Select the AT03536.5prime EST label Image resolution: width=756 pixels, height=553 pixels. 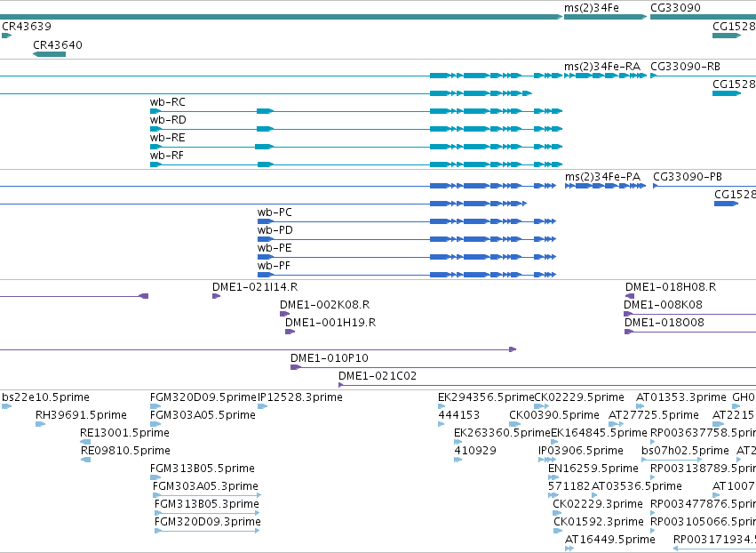pos(636,487)
